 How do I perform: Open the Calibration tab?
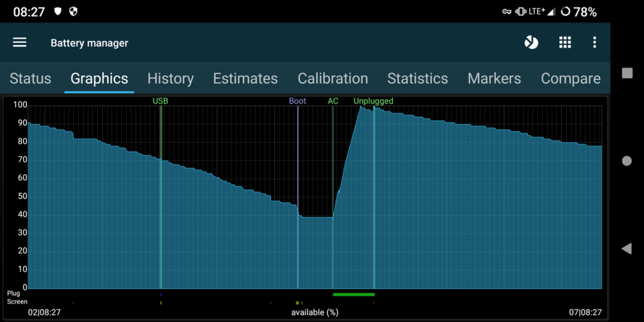coord(332,79)
